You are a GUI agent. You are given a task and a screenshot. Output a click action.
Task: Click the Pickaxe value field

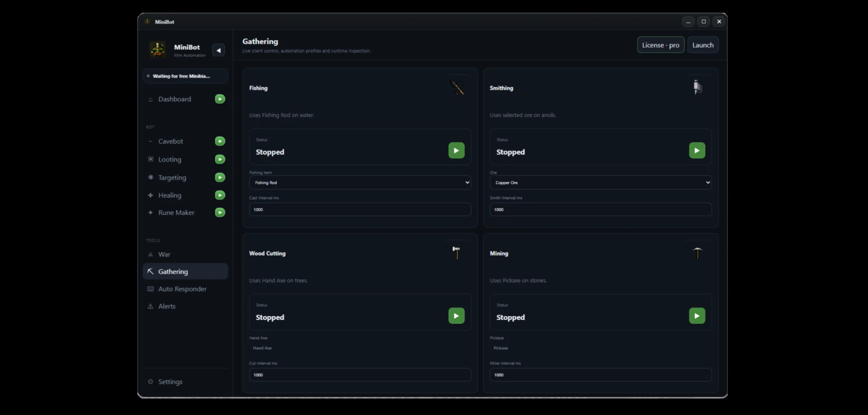click(x=601, y=348)
